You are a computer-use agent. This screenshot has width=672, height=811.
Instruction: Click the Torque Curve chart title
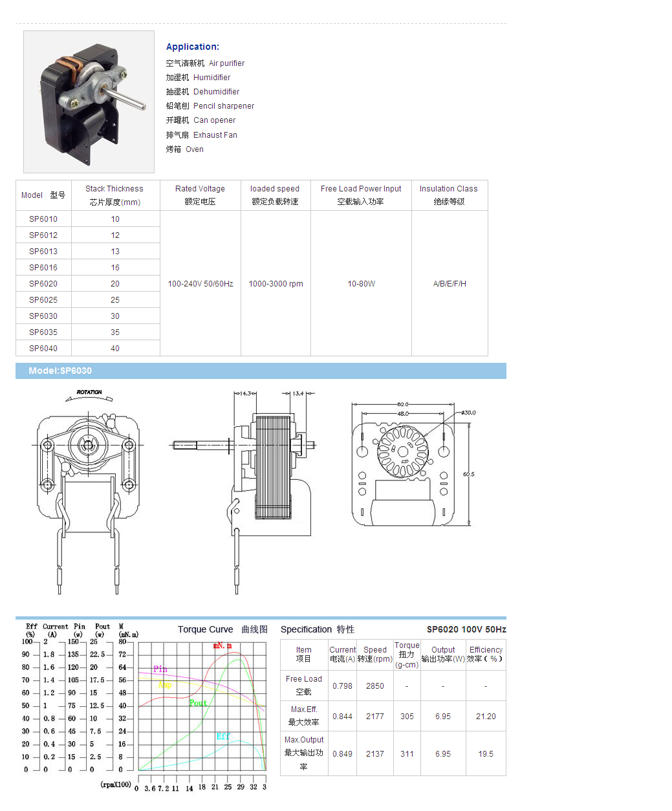(x=222, y=629)
